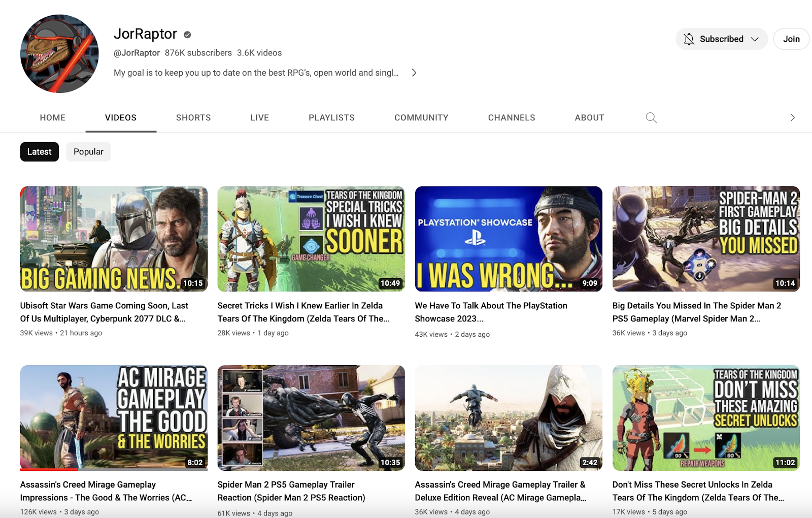The height and width of the screenshot is (518, 812).
Task: Click the red watch progress bar on AC Mirage
Action: 49,469
